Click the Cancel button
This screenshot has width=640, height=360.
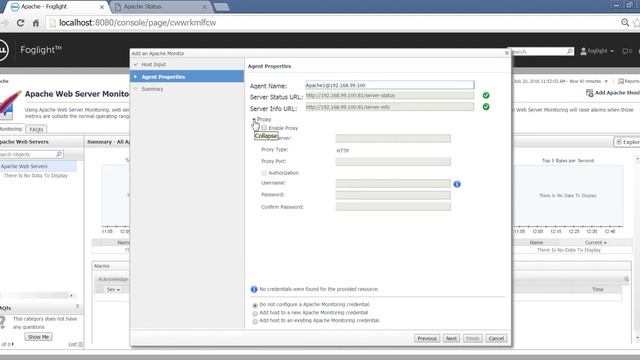pos(496,338)
